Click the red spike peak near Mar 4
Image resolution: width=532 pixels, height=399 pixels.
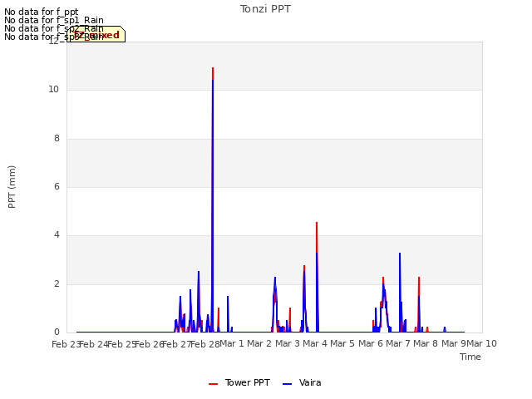point(317,224)
